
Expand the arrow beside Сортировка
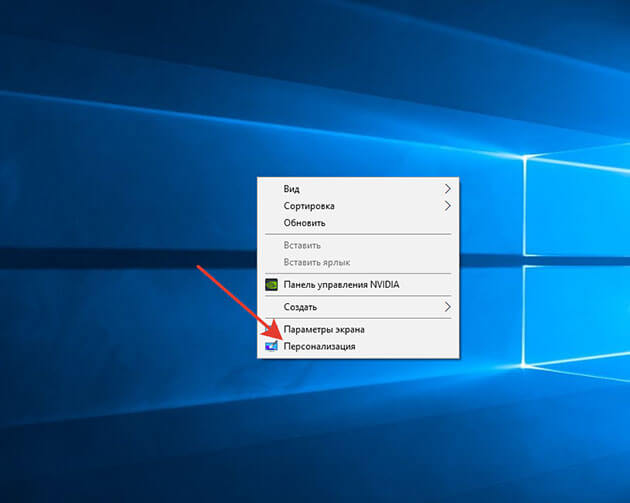pyautogui.click(x=448, y=206)
